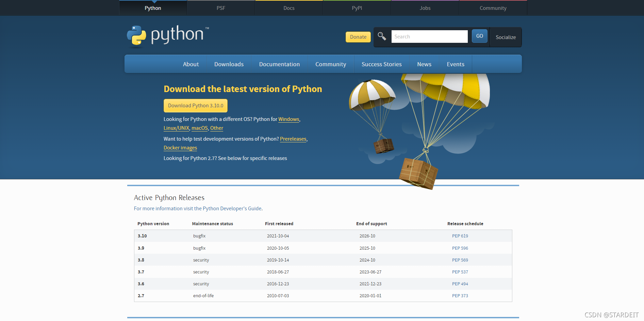Focus the Search input field
644x321 pixels.
[x=429, y=36]
